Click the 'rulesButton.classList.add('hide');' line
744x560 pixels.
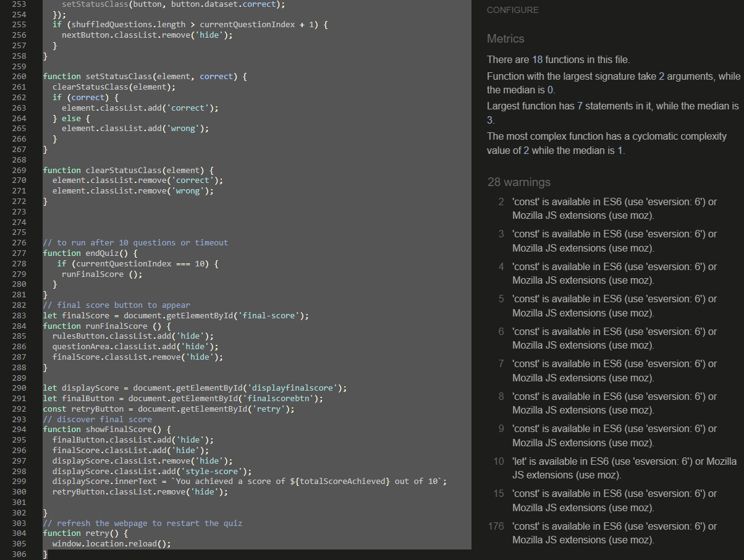pyautogui.click(x=133, y=336)
